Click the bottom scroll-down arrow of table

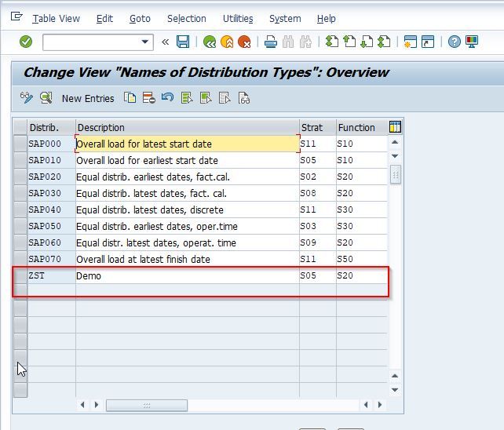[x=395, y=390]
